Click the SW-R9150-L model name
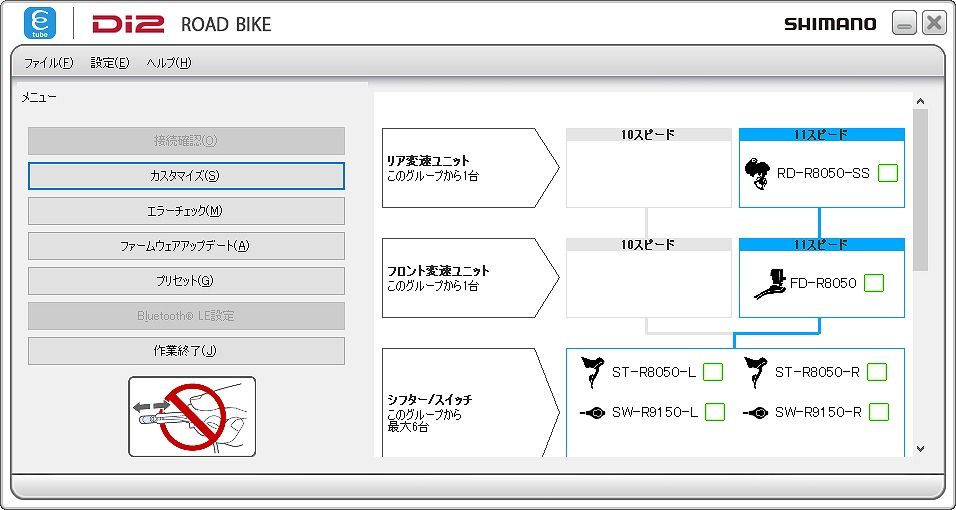The height and width of the screenshot is (510, 956). [x=655, y=413]
